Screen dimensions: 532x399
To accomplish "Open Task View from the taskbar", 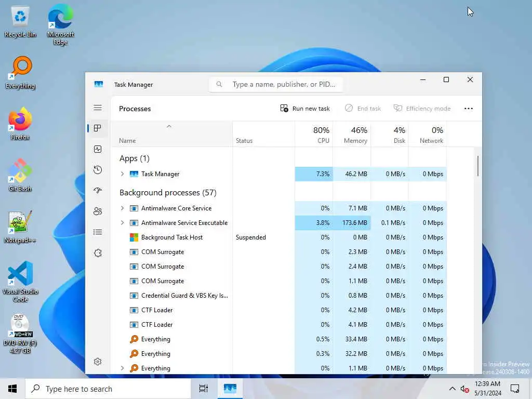I will click(204, 389).
